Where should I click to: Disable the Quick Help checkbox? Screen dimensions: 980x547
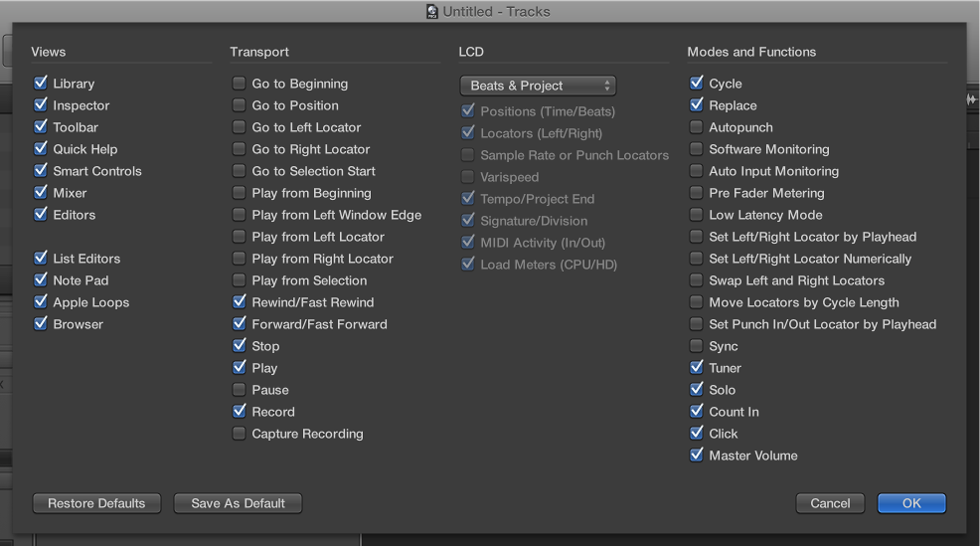41,149
